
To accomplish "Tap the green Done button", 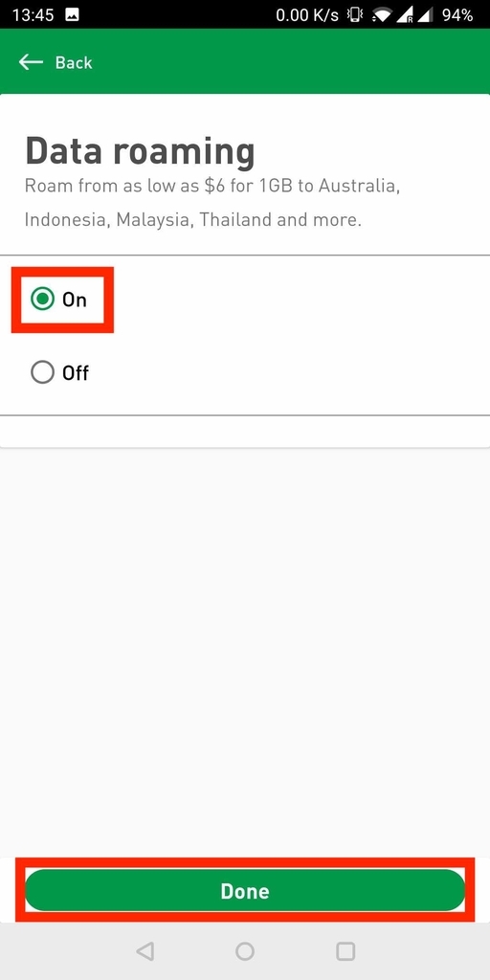I will tap(245, 890).
